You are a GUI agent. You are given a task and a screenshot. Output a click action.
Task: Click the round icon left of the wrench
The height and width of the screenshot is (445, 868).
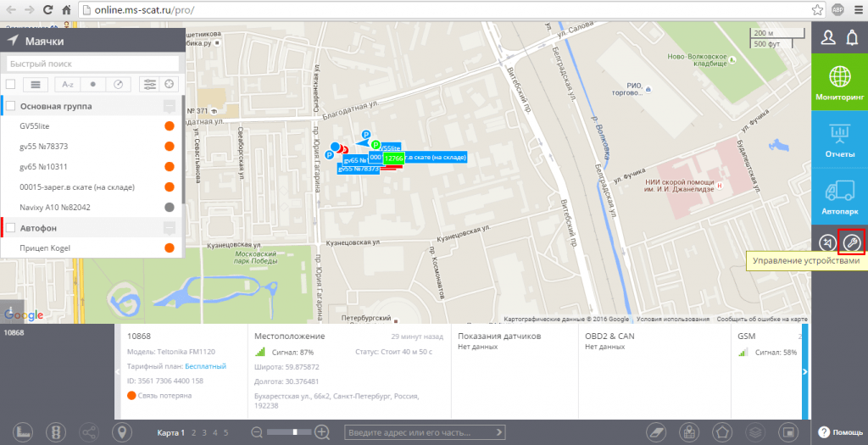(x=827, y=242)
